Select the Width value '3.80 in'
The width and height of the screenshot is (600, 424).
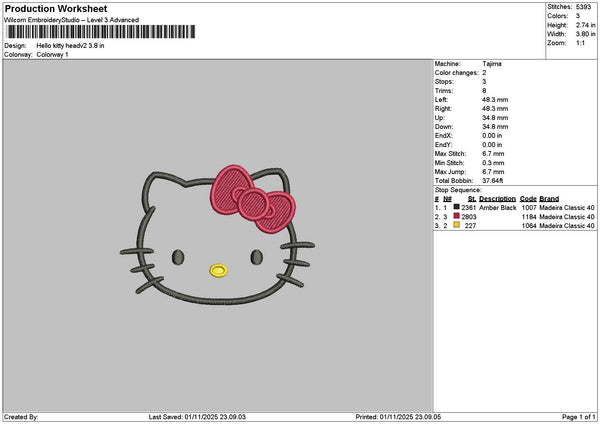(585, 34)
